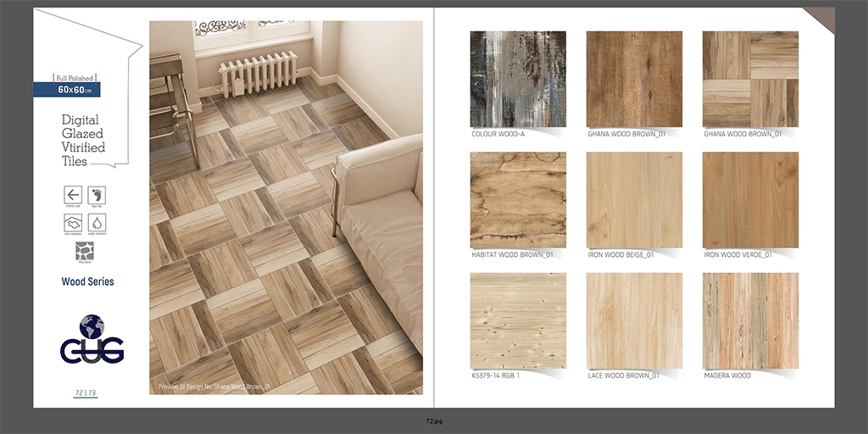Click the 72.jpg filename label
Viewport: 868px width, 434px height.
(x=434, y=420)
